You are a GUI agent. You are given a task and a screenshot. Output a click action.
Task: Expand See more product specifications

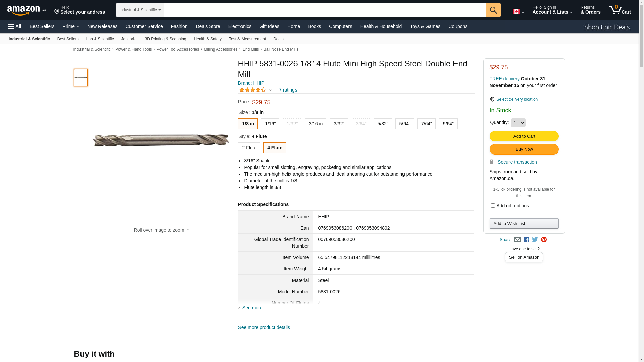pyautogui.click(x=252, y=308)
